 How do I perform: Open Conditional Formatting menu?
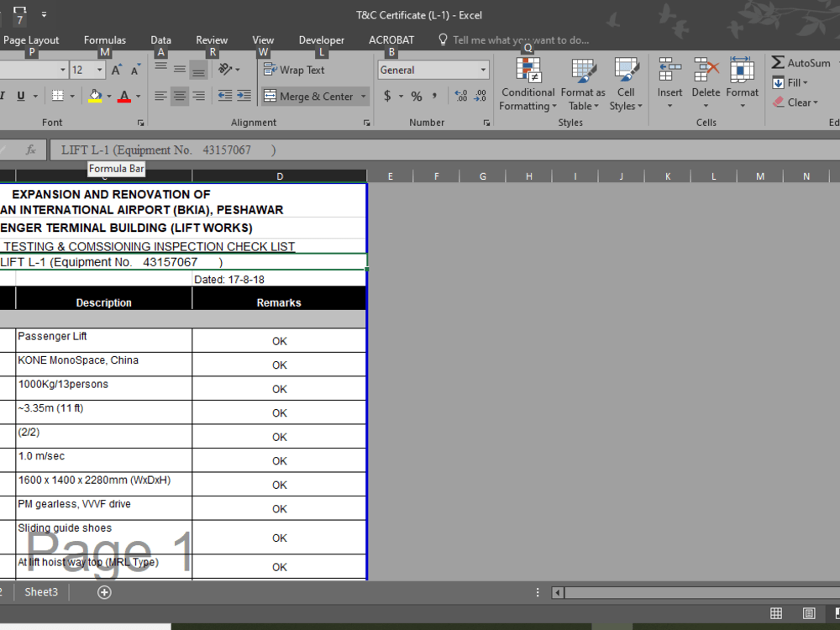(528, 85)
